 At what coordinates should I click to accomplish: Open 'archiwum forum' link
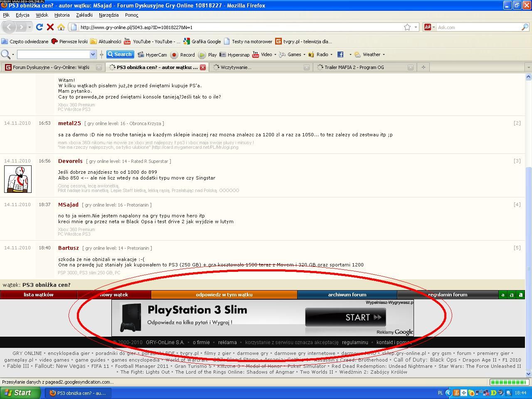click(x=347, y=295)
